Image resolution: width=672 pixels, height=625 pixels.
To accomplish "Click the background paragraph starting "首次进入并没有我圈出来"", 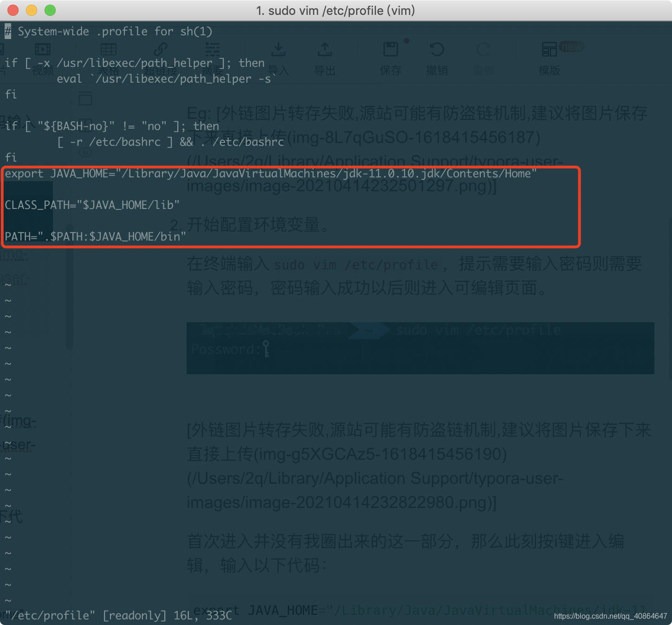I will [406, 553].
